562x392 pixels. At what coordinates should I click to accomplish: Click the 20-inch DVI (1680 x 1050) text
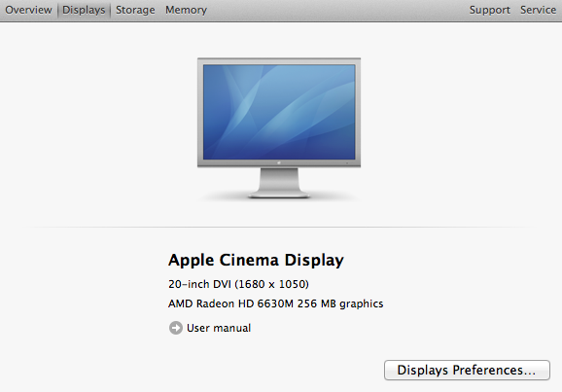tap(238, 284)
